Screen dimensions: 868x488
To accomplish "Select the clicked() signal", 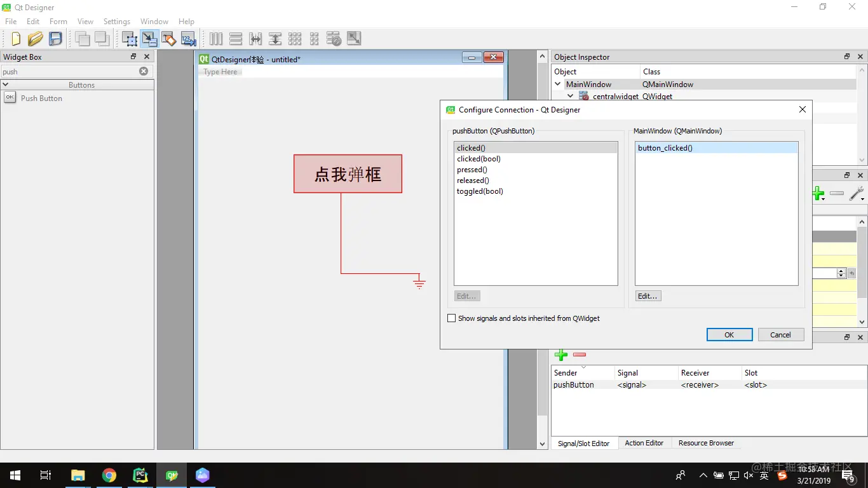I will pyautogui.click(x=536, y=148).
